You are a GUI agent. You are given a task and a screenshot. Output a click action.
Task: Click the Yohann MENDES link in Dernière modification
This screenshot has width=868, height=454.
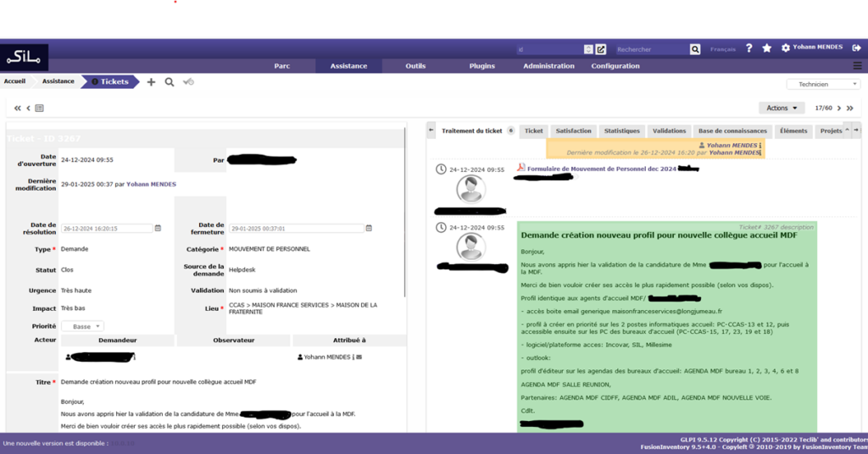[x=152, y=184]
